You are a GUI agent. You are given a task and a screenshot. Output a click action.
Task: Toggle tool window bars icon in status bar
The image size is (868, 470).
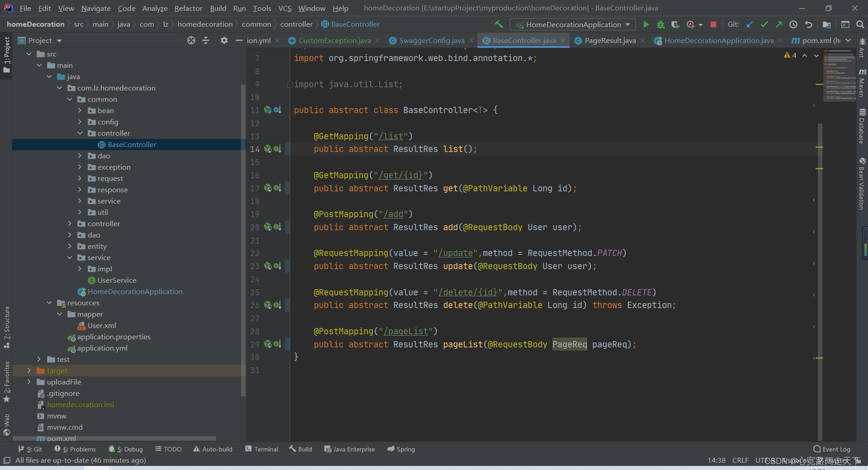(6, 461)
